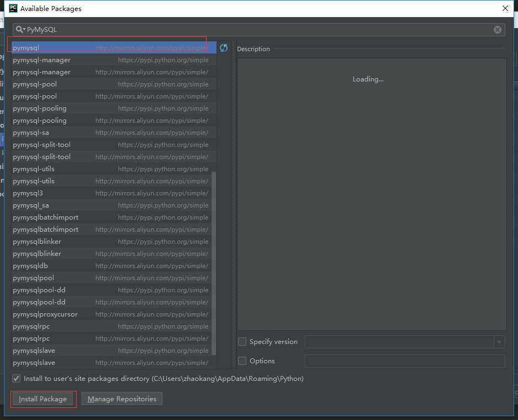Select pymysql-split-tool from pypi.python.org
The height and width of the screenshot is (420, 518).
[114, 145]
